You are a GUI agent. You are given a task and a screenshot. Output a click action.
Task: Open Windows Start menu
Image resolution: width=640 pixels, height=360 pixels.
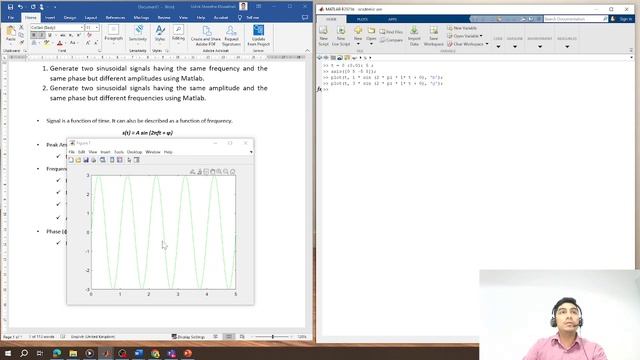(x=8, y=353)
